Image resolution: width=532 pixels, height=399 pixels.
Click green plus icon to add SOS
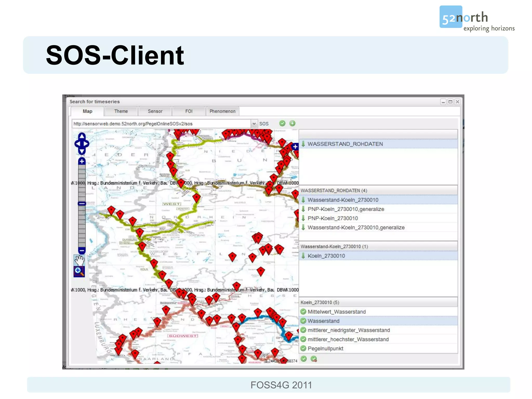point(292,123)
